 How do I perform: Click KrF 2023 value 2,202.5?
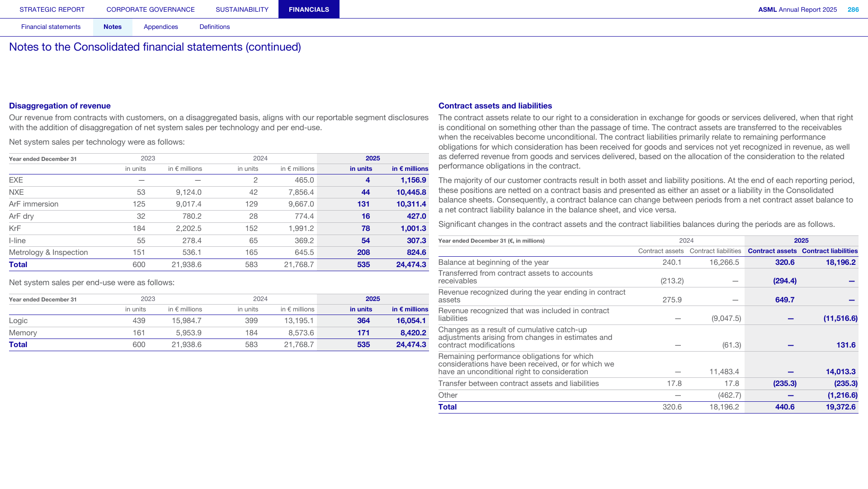(x=189, y=229)
